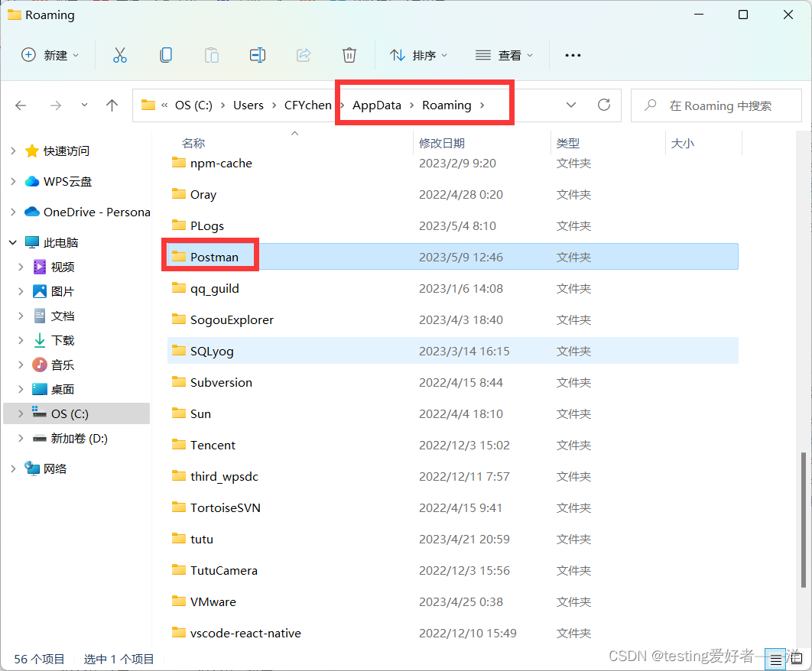The image size is (812, 671).
Task: Click Users in the address breadcrumb
Action: point(248,105)
